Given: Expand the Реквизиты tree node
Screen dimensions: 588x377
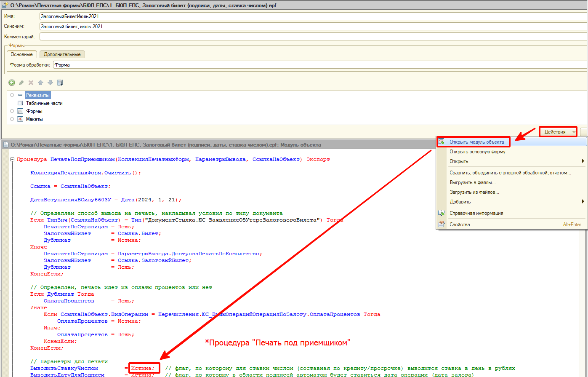Looking at the screenshot, I should point(12,95).
